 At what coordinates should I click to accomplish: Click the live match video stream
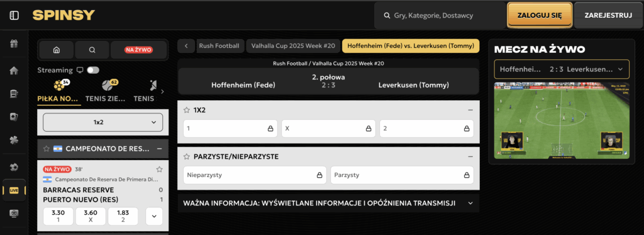click(x=562, y=120)
